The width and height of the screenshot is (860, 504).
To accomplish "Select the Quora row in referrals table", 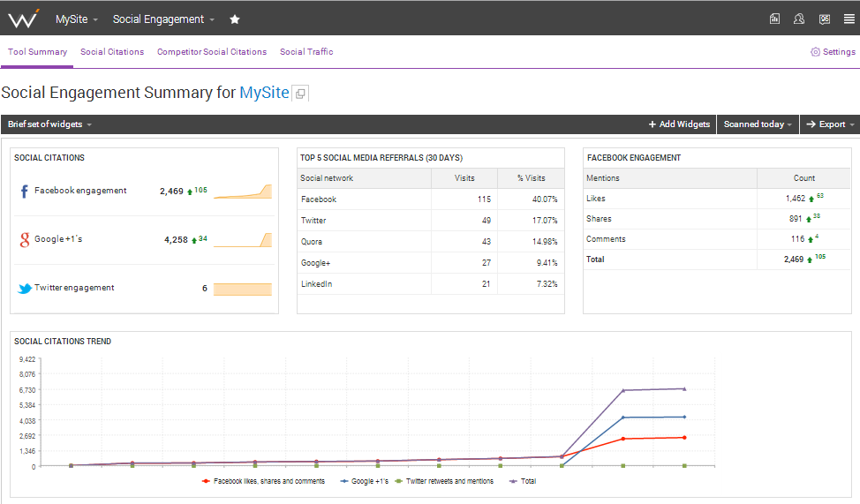I will pos(431,241).
